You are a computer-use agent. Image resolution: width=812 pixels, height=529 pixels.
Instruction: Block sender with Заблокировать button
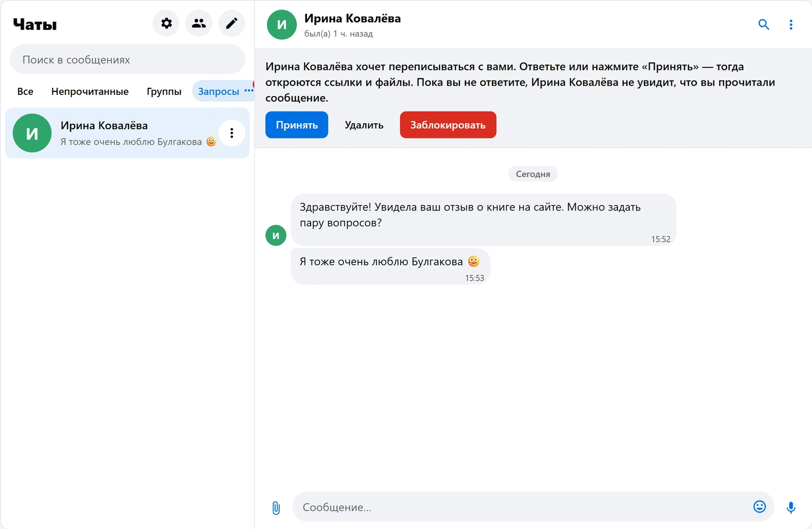click(x=448, y=125)
